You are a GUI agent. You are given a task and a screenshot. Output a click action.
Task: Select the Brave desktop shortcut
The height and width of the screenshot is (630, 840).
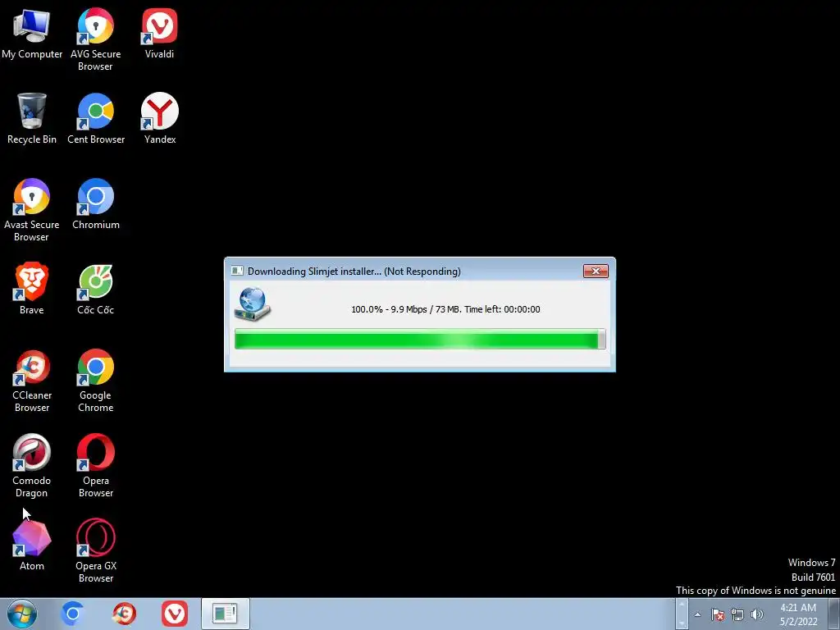[x=32, y=290]
